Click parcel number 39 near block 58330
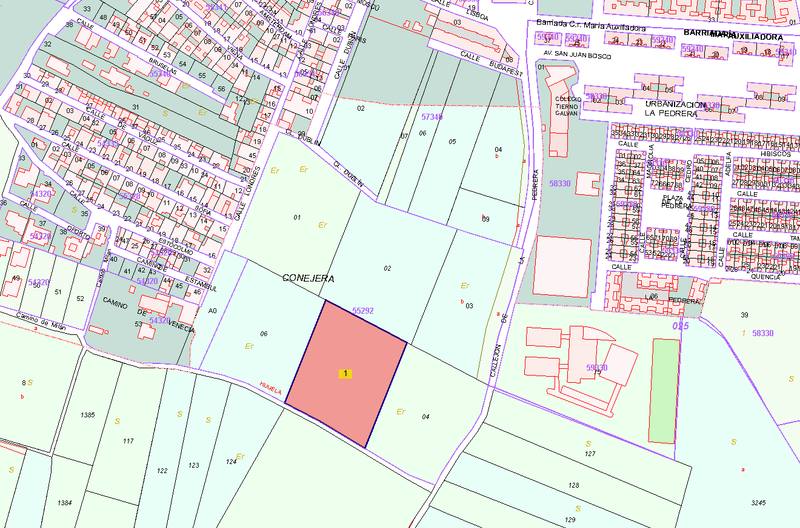The image size is (800, 528). [x=744, y=315]
